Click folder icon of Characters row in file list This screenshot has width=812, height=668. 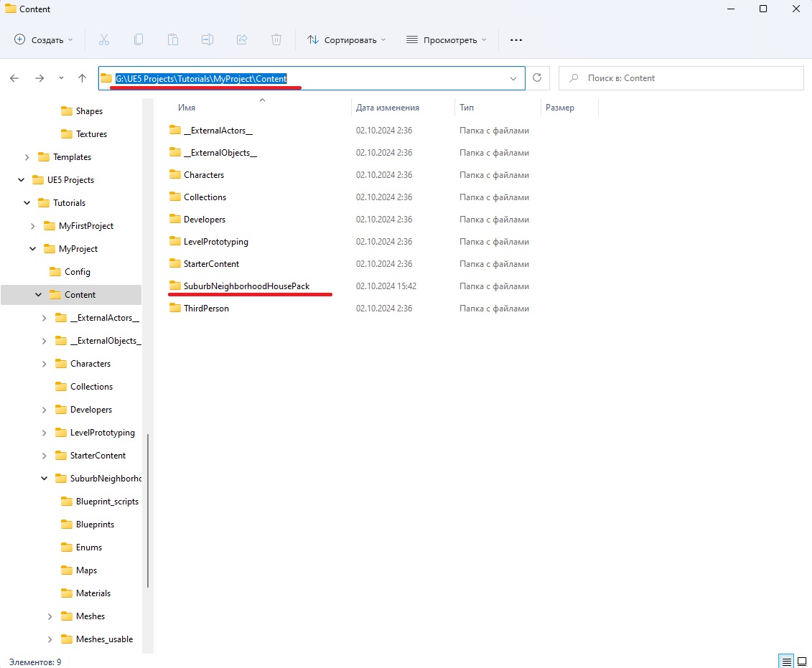point(175,174)
